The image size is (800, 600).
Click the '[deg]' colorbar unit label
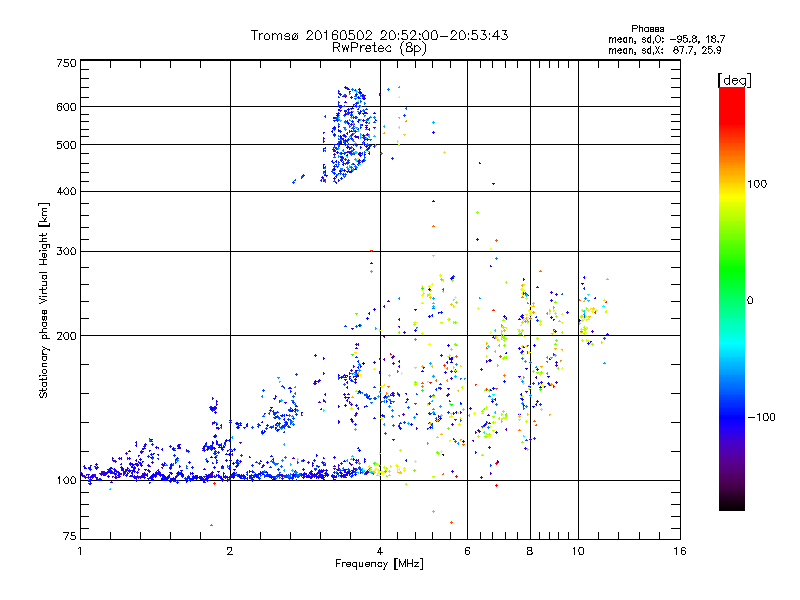point(734,80)
